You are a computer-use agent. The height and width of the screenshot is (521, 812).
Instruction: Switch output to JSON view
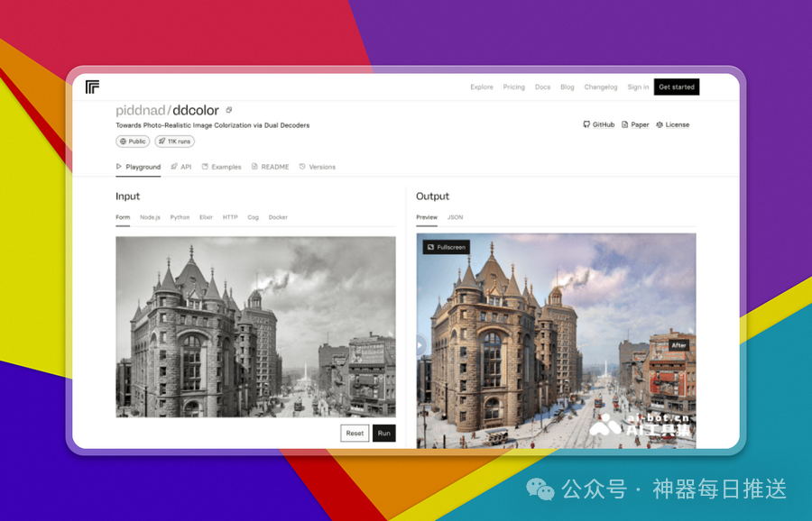click(455, 217)
